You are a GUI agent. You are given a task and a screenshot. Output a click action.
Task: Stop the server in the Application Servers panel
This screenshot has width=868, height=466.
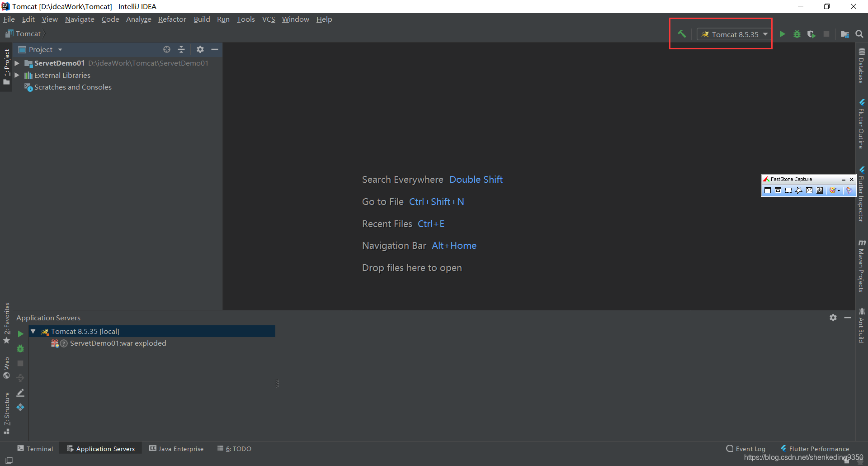coord(20,363)
